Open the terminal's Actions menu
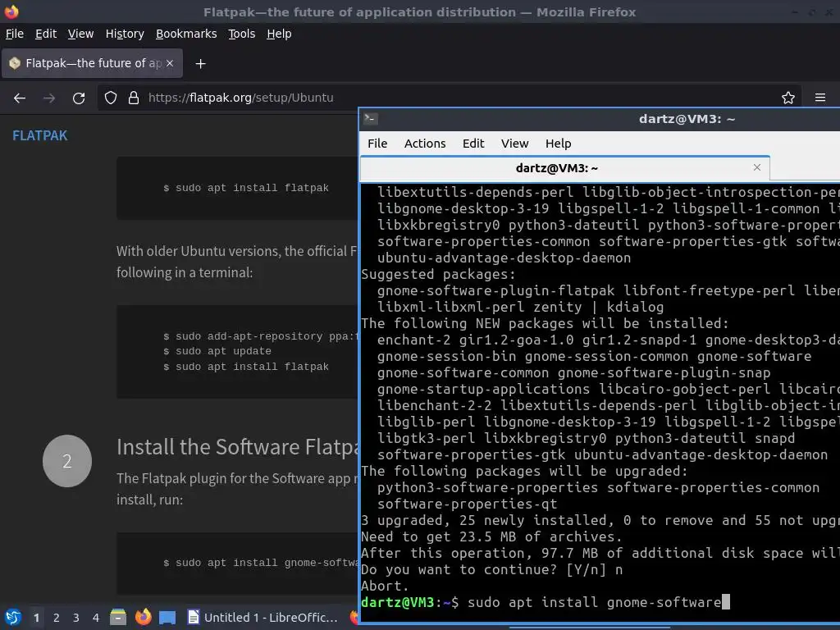The image size is (840, 630). (425, 144)
